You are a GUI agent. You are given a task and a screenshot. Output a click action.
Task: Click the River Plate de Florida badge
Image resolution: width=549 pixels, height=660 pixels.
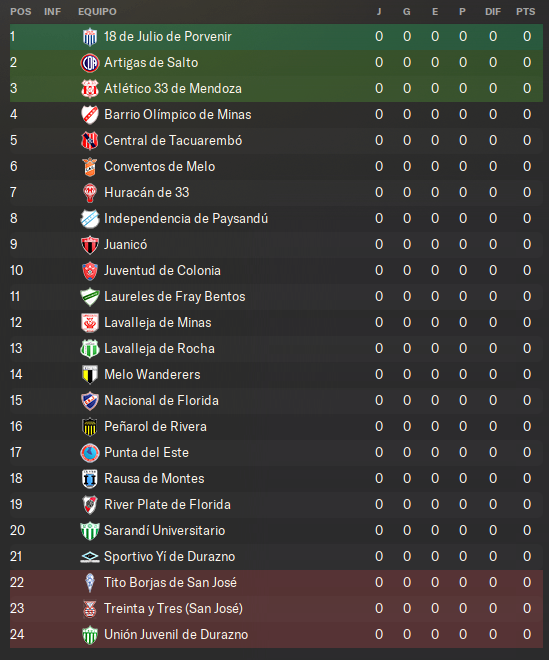point(90,504)
